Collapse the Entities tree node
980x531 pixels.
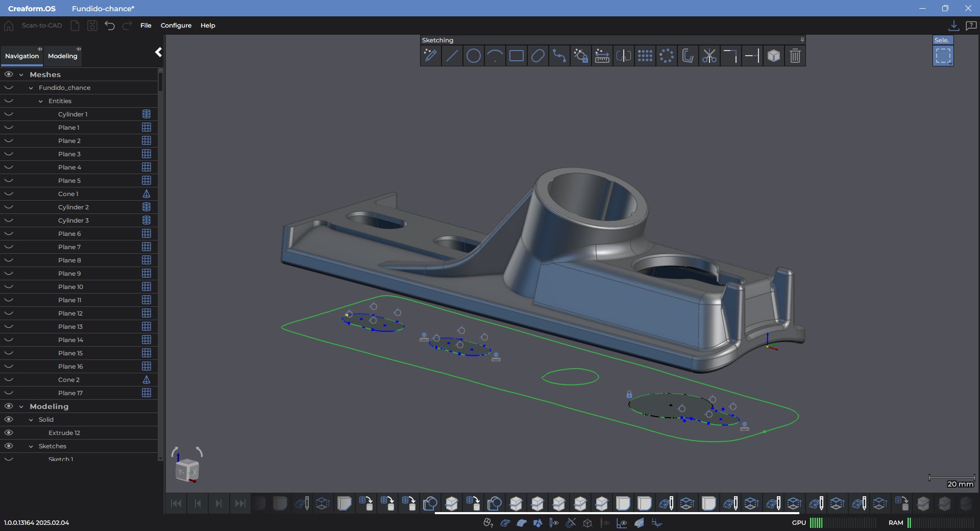pos(41,101)
